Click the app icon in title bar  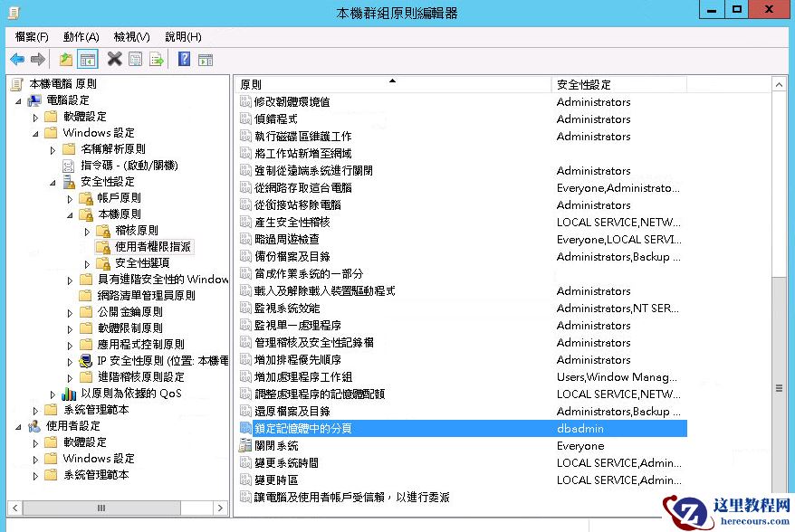(x=14, y=13)
